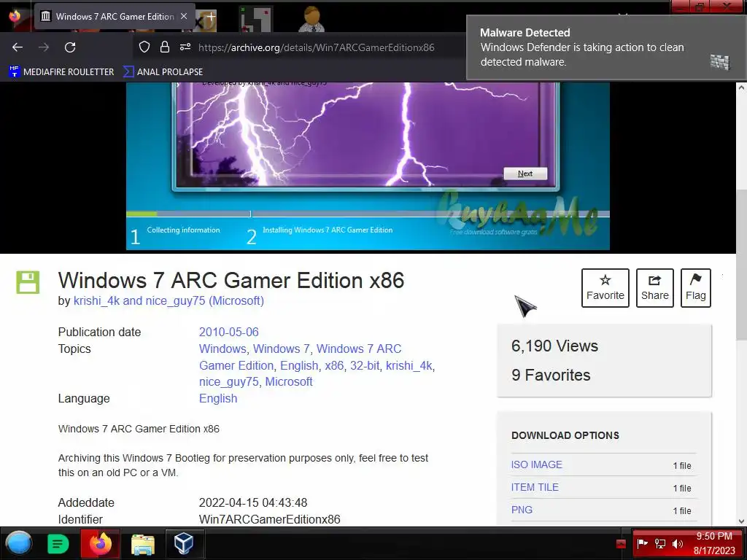
Task: Open the Start orb on taskbar
Action: (x=19, y=543)
